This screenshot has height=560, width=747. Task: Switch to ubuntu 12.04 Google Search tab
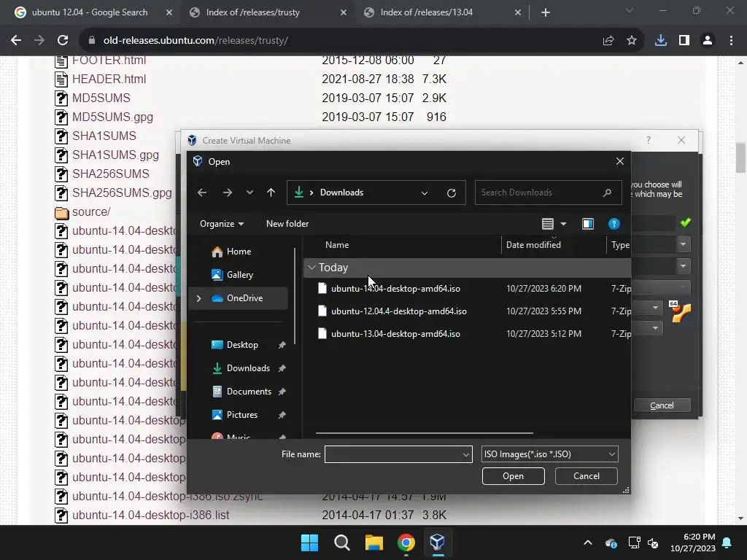click(x=90, y=12)
